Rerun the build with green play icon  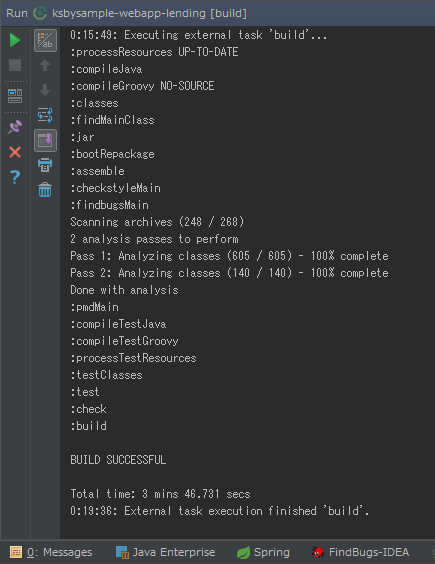click(x=15, y=40)
